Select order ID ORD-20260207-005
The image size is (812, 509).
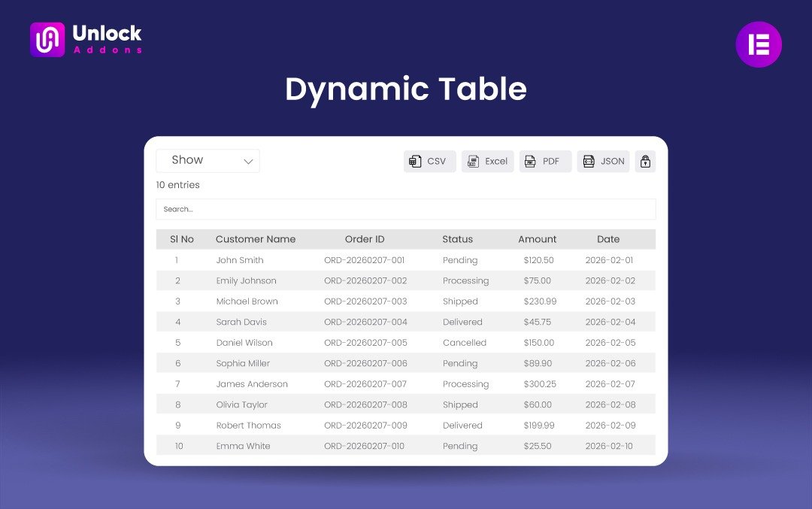pos(365,343)
